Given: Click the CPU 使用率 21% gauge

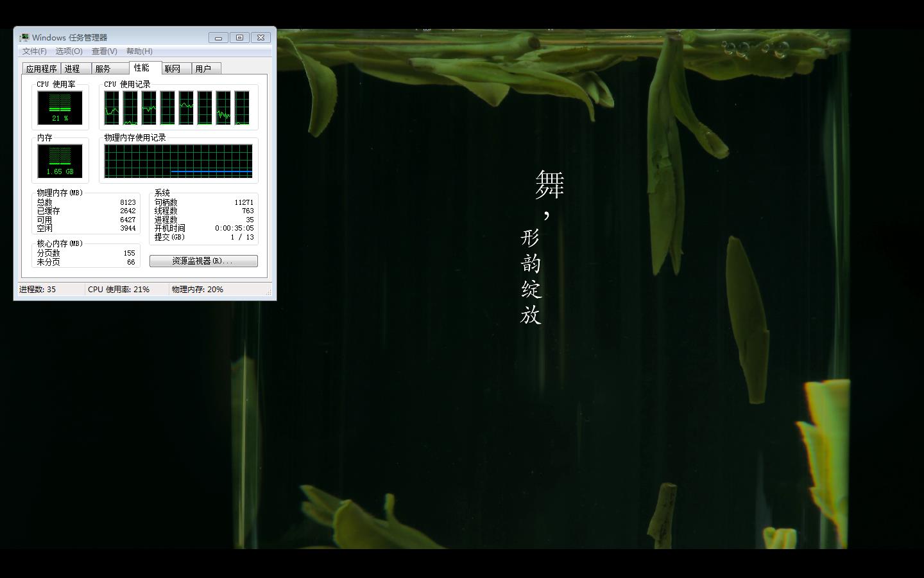Looking at the screenshot, I should tap(60, 107).
